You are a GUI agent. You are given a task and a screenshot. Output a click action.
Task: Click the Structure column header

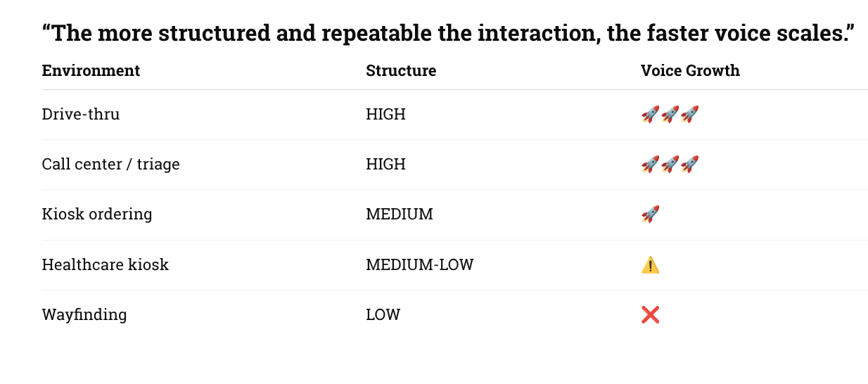coord(401,71)
